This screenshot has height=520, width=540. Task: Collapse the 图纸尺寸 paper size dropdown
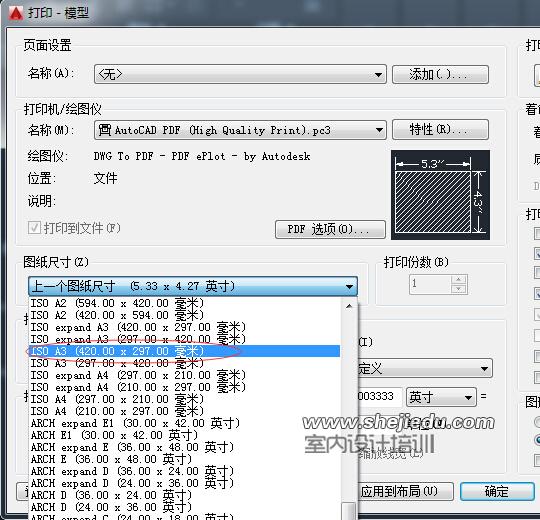[x=193, y=286]
